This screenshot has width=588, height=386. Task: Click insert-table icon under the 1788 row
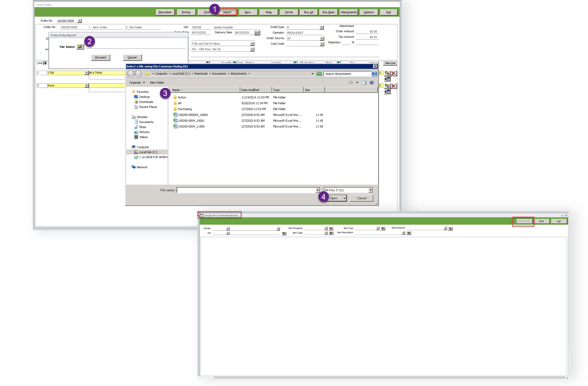387,79
